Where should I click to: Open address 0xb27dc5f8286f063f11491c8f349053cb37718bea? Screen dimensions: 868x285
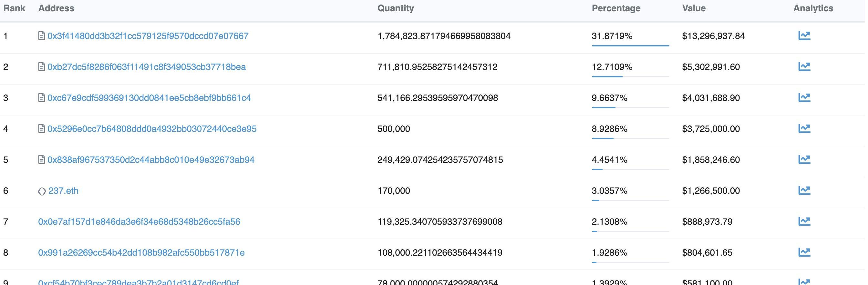coord(147,67)
